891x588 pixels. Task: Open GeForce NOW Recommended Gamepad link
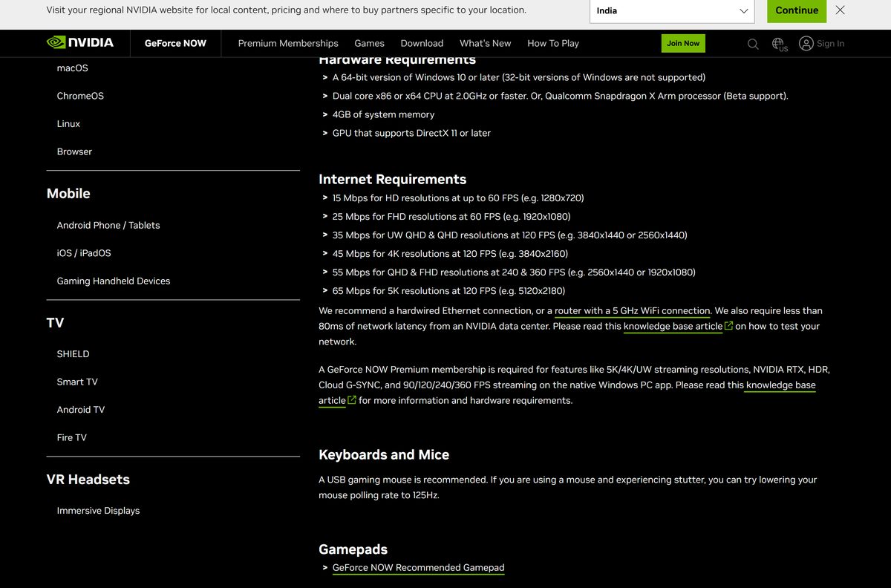[418, 567]
